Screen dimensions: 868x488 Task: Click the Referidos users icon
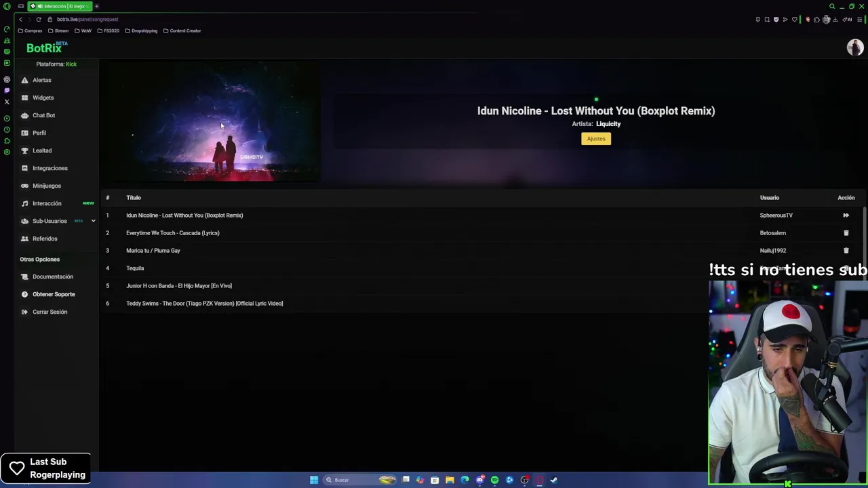tap(25, 239)
